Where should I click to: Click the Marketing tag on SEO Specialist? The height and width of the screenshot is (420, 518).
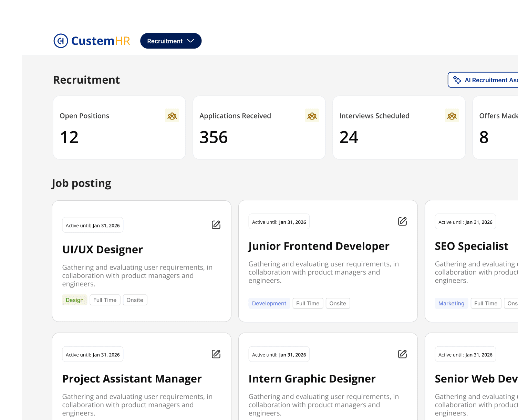[451, 303]
